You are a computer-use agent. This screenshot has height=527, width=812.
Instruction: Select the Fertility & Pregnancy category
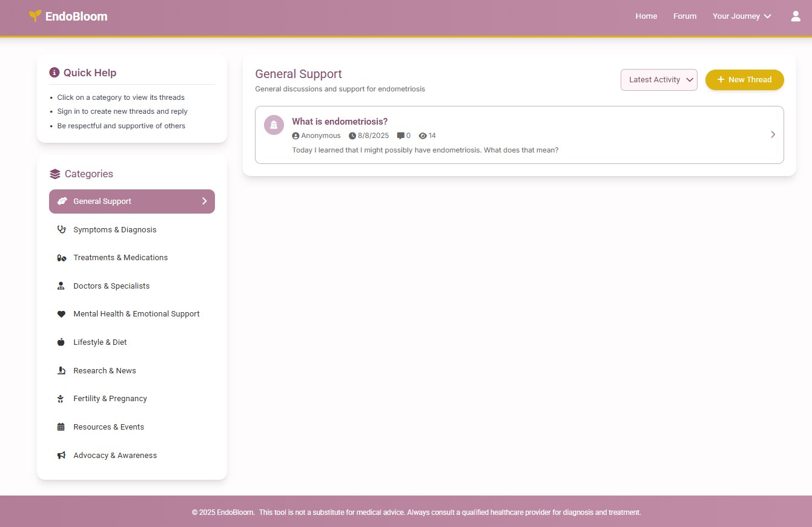(x=110, y=399)
